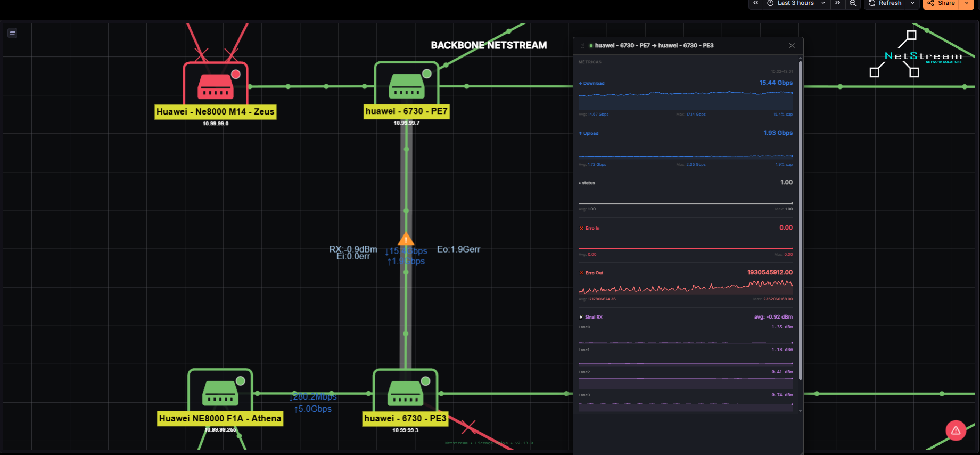Viewport: 980px width, 455px height.
Task: Click the huawei - 6730 - PE3 switch icon
Action: (x=406, y=393)
